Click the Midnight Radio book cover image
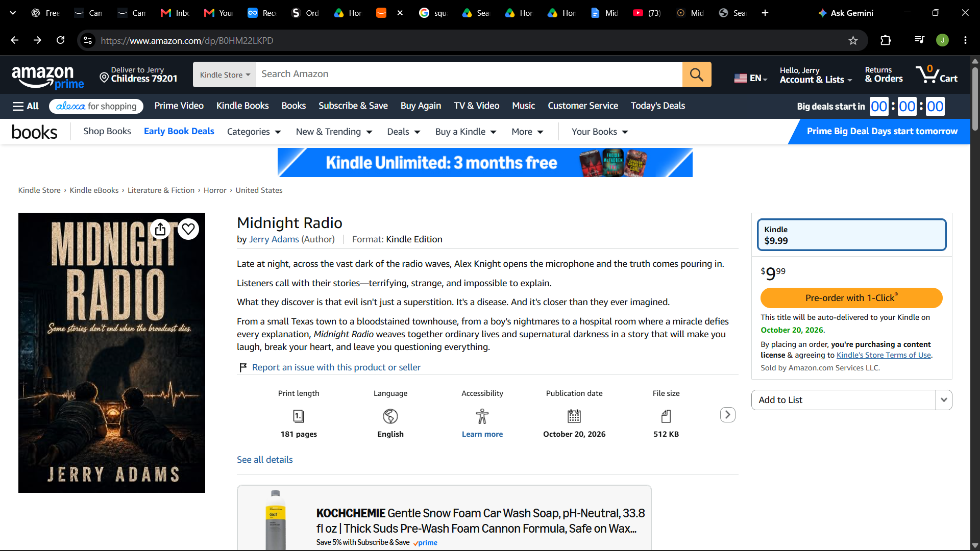980x551 pixels. tap(112, 353)
